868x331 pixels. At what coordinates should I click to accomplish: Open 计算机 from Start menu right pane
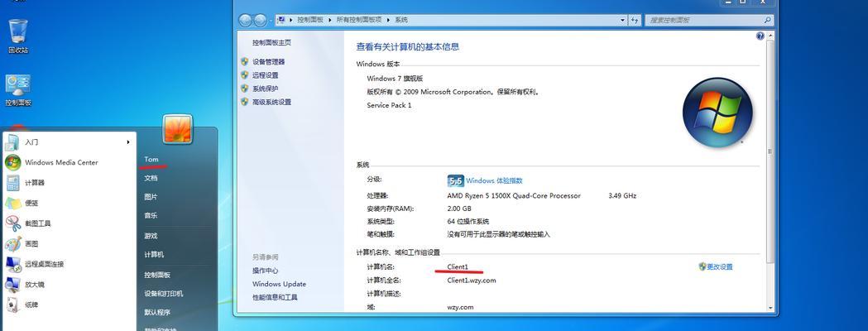154,255
